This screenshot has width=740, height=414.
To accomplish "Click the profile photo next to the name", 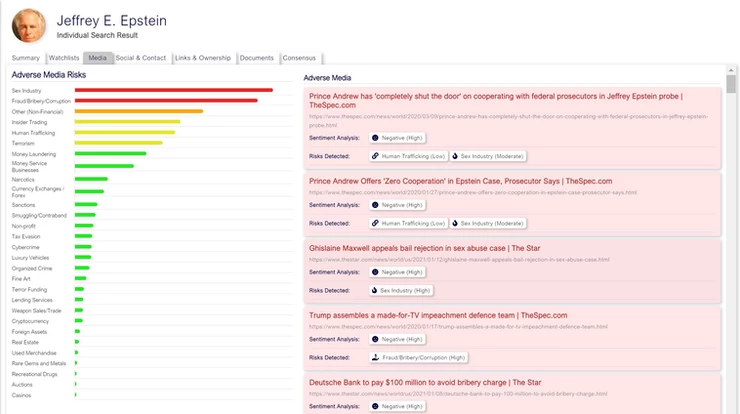I will click(28, 26).
